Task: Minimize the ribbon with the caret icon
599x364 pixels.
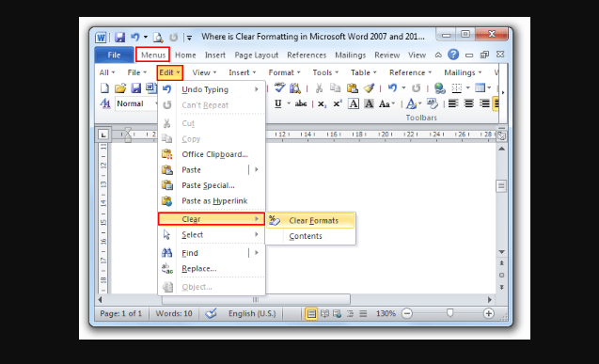Action: pos(438,55)
